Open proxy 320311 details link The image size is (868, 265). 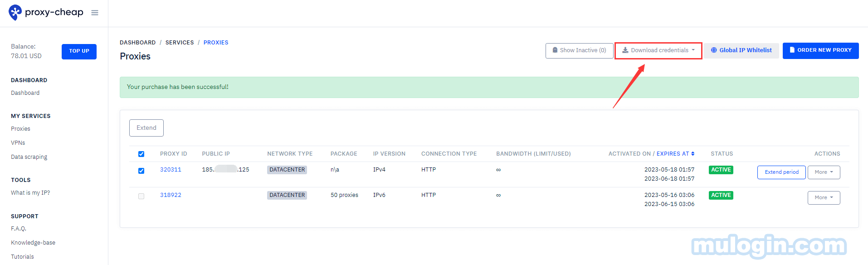click(x=171, y=169)
